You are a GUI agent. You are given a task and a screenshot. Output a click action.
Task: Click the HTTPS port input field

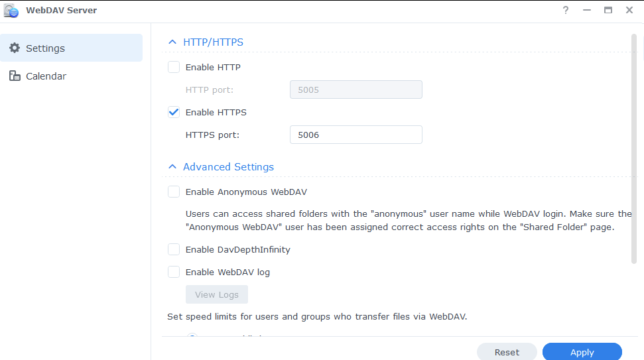pos(355,135)
